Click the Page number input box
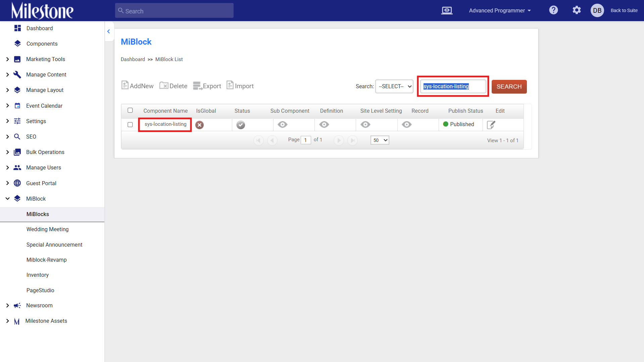 tap(306, 140)
